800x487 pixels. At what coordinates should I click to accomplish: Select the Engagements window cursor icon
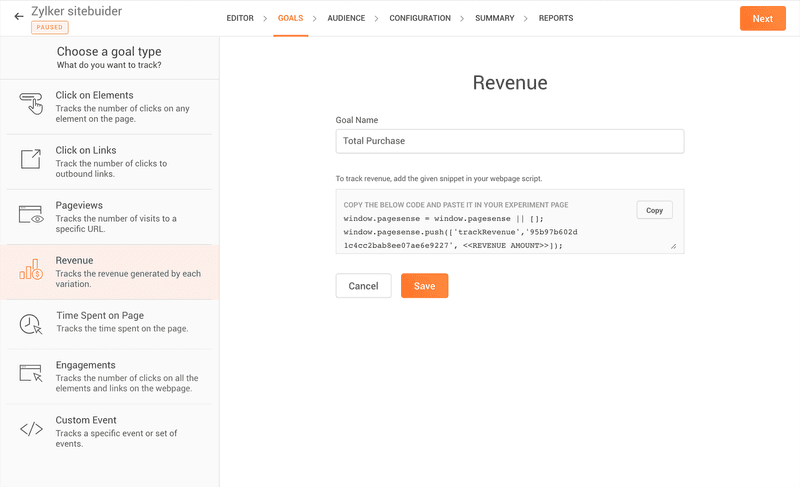point(32,374)
